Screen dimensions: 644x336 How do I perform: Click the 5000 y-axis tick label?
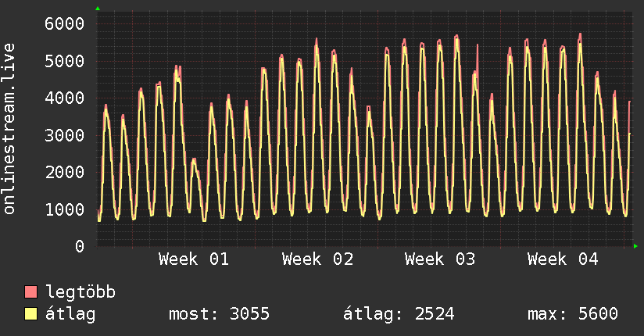pyautogui.click(x=64, y=61)
